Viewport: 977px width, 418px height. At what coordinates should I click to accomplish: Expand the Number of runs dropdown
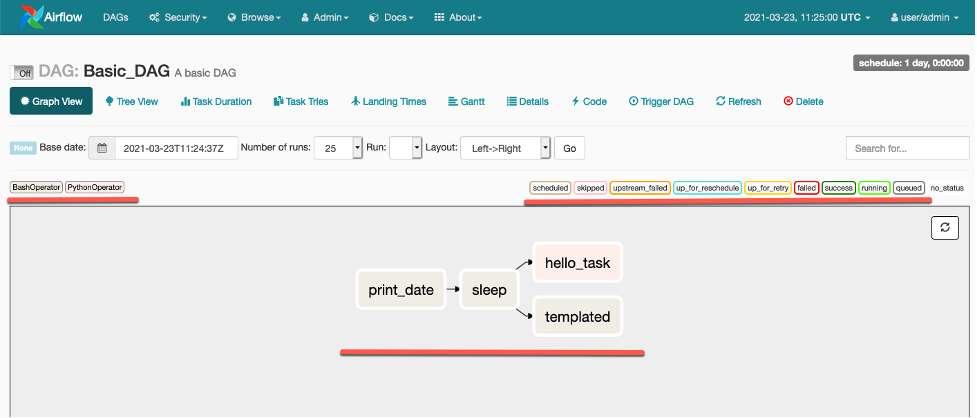(x=357, y=148)
